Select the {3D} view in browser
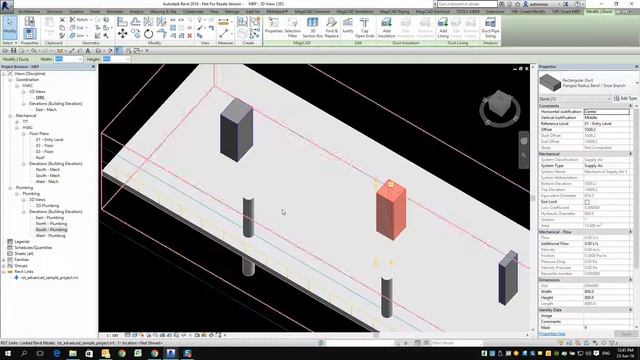Screen dimensions: 640x360 tap(40, 98)
